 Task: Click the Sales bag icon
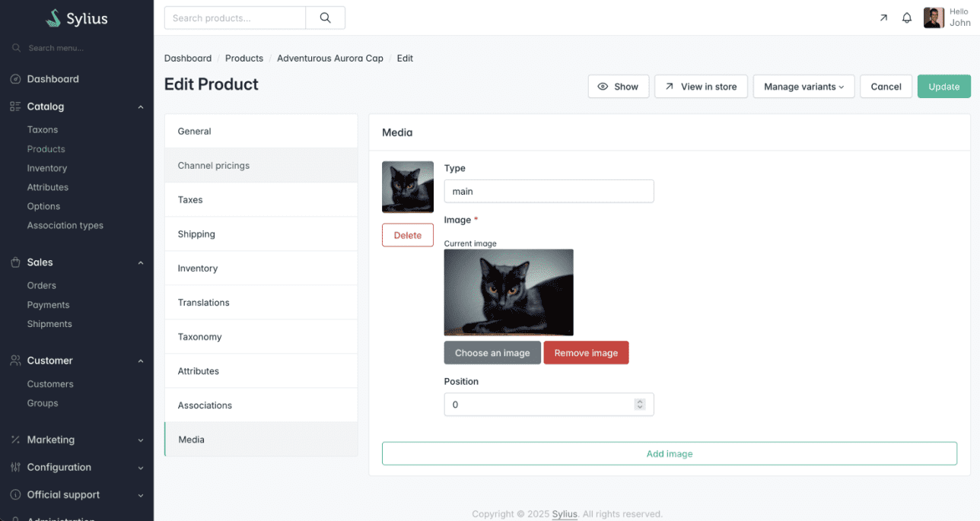tap(15, 262)
